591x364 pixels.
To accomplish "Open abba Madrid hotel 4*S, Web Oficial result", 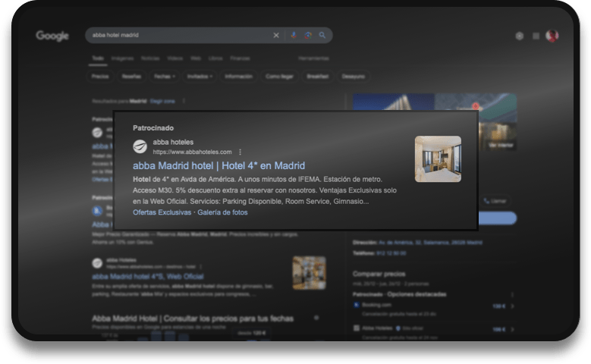I will (148, 277).
